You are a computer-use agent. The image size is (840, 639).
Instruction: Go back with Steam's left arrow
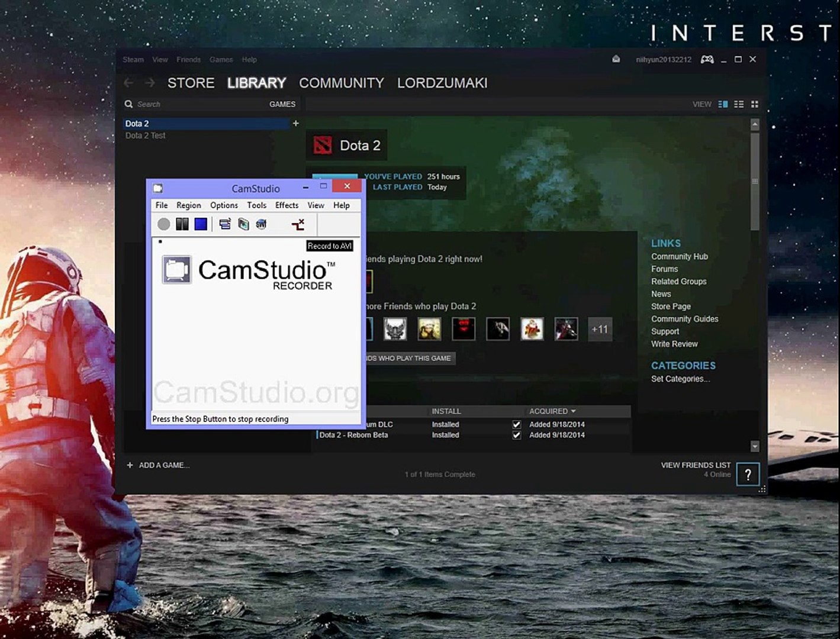click(x=128, y=83)
